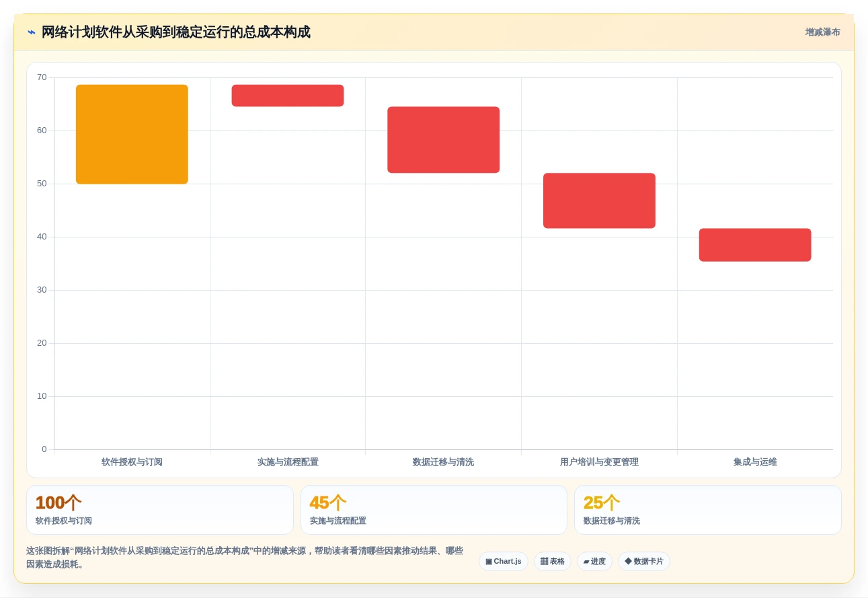The height and width of the screenshot is (598, 868).
Task: Open the 45个 实施与流程配置 data card
Action: (434, 510)
